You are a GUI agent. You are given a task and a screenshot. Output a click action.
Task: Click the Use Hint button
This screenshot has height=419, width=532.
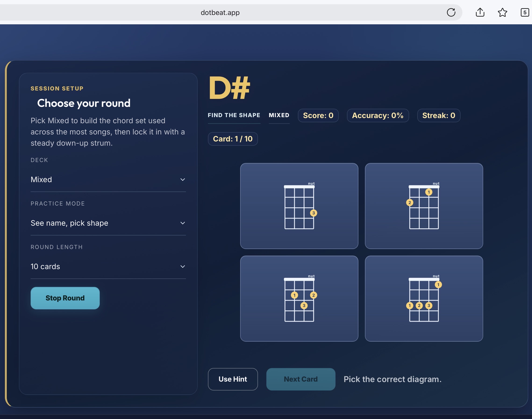click(233, 379)
